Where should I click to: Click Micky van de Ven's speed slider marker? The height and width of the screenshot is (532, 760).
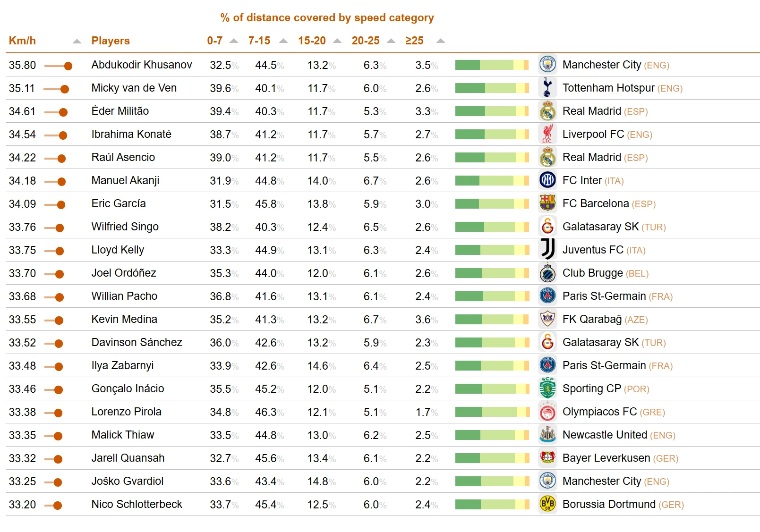tap(65, 89)
